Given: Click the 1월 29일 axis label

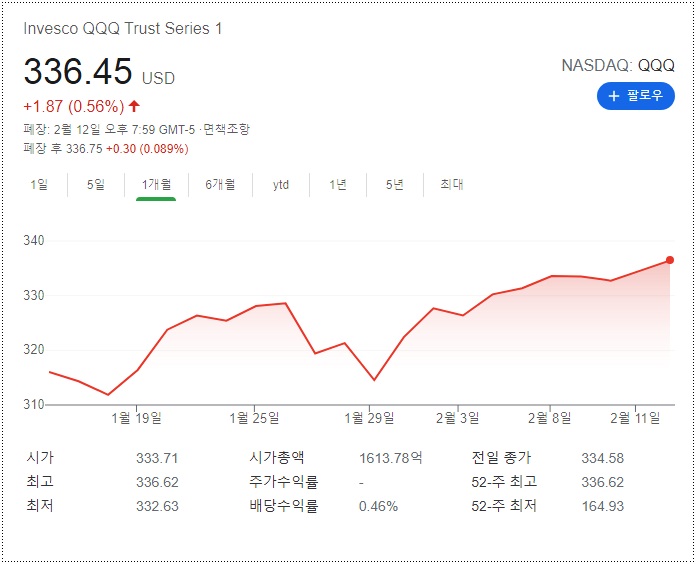Looking at the screenshot, I should click(369, 418).
